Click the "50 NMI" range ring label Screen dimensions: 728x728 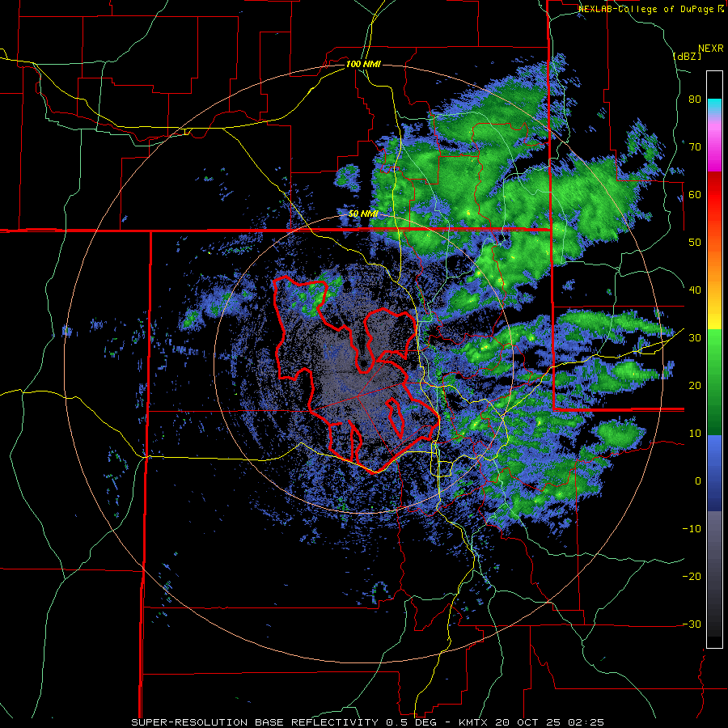[363, 214]
